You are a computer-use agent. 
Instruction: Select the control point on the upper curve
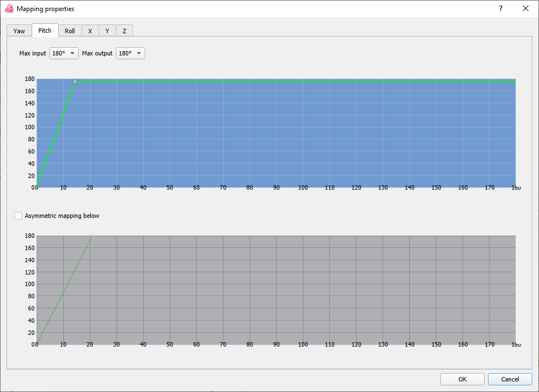pos(75,82)
